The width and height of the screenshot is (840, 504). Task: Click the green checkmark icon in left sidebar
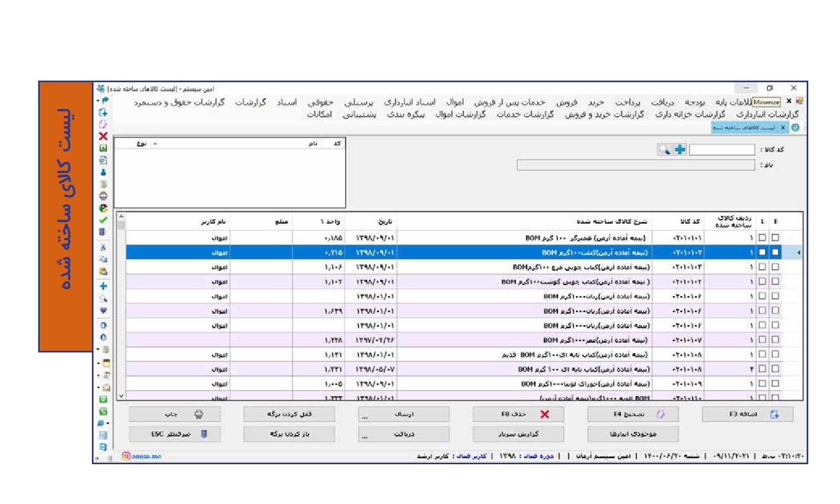tap(103, 220)
